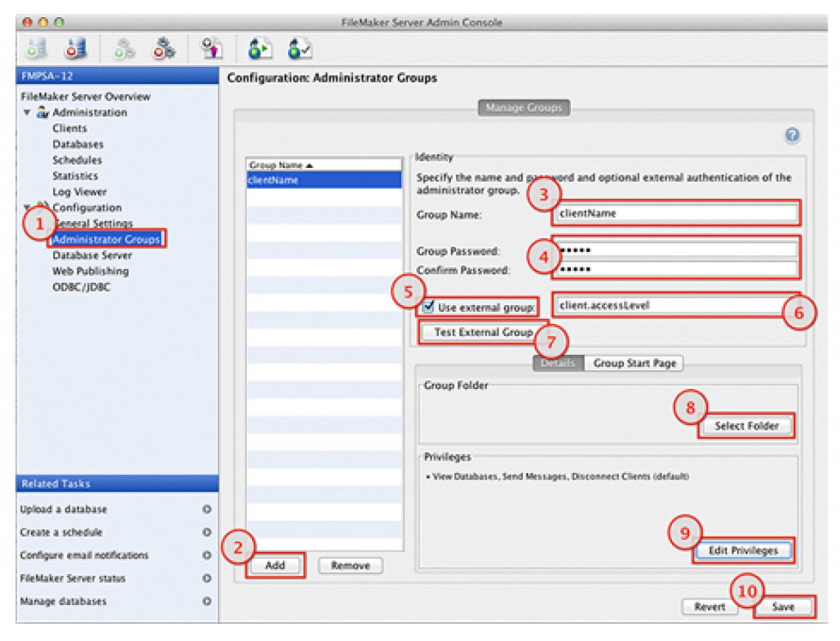This screenshot has height=641, width=840.
Task: Click the Manage databases related task
Action: click(63, 601)
